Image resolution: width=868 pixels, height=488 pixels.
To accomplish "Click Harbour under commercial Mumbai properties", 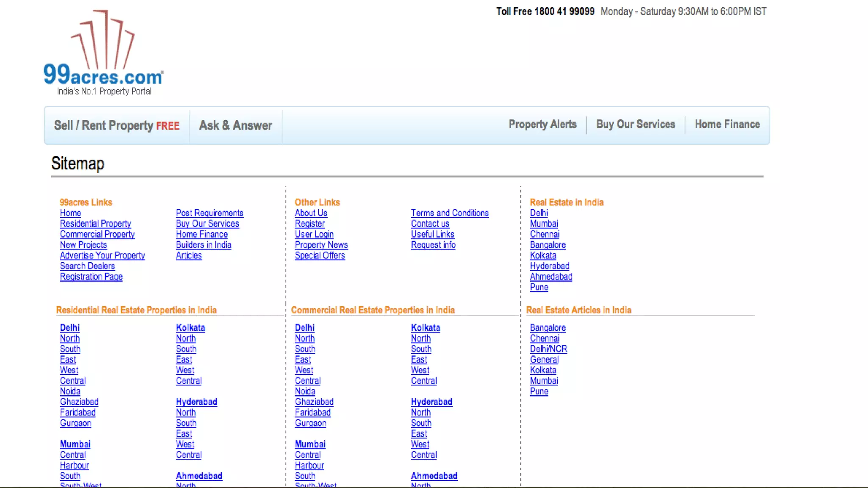I will [309, 466].
